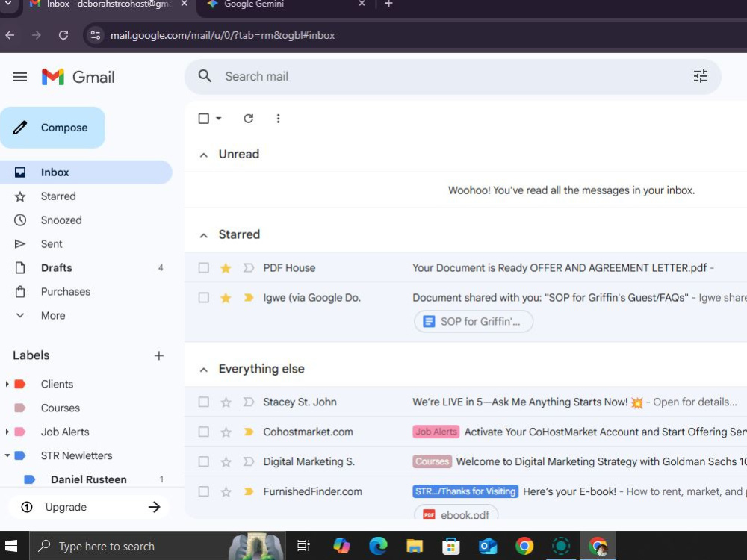Image resolution: width=747 pixels, height=560 pixels.
Task: Collapse the Starred section
Action: pos(203,235)
